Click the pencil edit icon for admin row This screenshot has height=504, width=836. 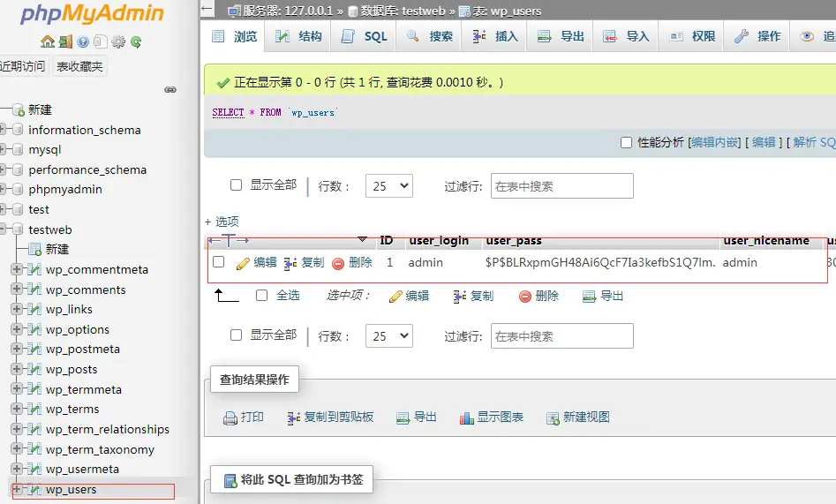243,263
